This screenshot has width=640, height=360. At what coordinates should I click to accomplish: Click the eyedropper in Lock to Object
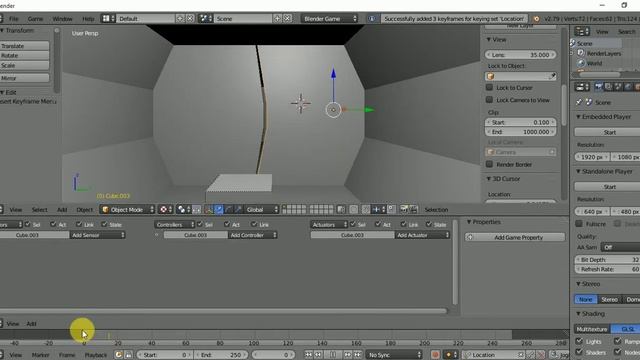[552, 76]
